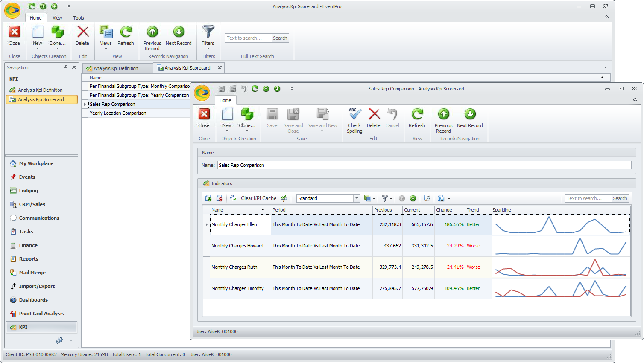Click chart icon right of Clear KPI Cache
Viewport: 644px width, 363px height.
[284, 198]
